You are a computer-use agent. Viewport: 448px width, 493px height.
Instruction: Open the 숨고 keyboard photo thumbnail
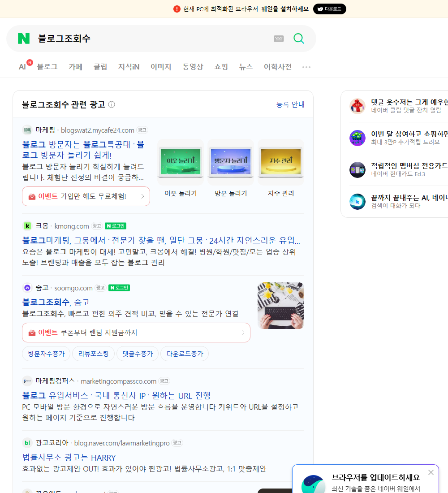click(281, 306)
